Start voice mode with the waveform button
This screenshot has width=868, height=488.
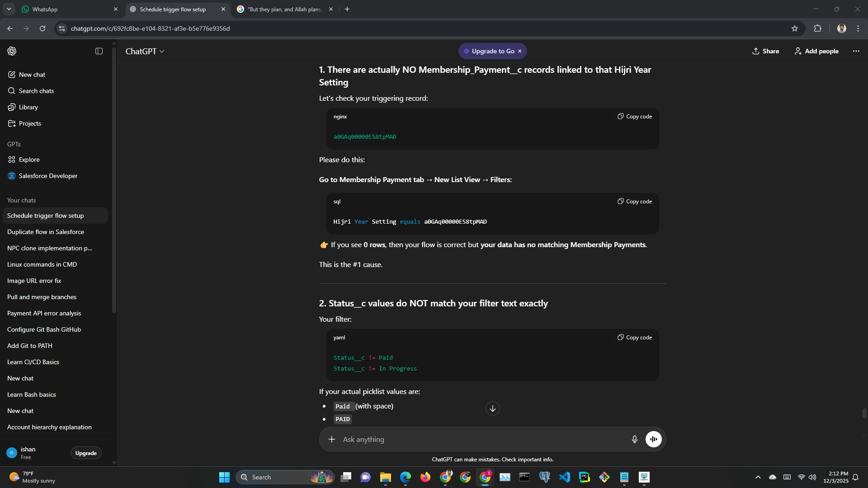coord(653,439)
